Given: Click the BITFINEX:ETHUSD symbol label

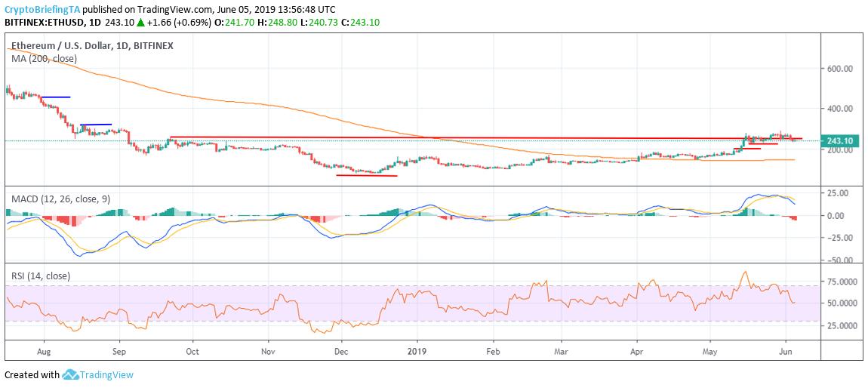Looking at the screenshot, I should (45, 23).
